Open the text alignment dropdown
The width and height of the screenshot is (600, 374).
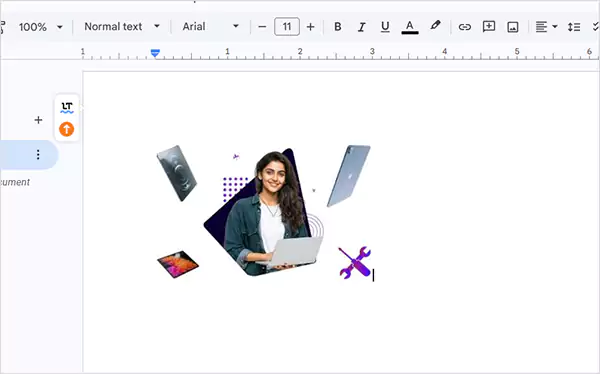coord(546,27)
